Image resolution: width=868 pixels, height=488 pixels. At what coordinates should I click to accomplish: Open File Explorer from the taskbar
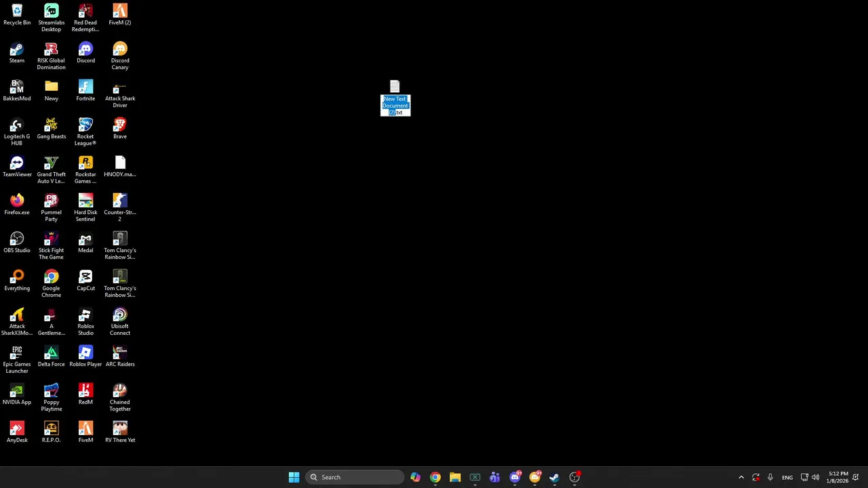click(x=455, y=477)
